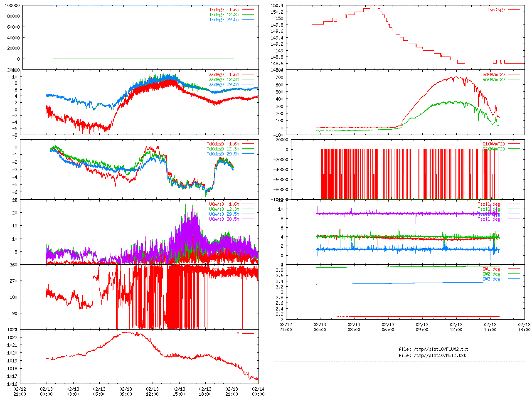The height and width of the screenshot is (399, 532).
Task: Select the GW1(deg) legend entry
Action: coord(492,269)
